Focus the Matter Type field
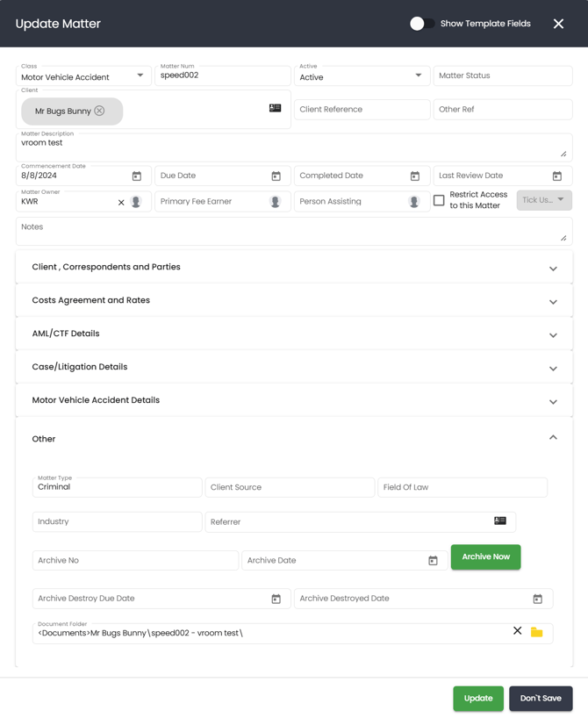 tap(118, 487)
